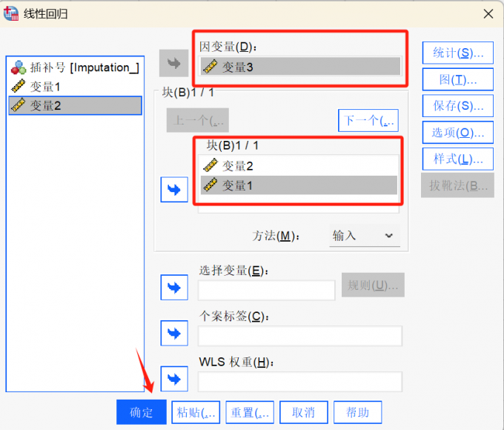Select 变量3 in the dependent box
The width and height of the screenshot is (504, 430).
pos(300,67)
